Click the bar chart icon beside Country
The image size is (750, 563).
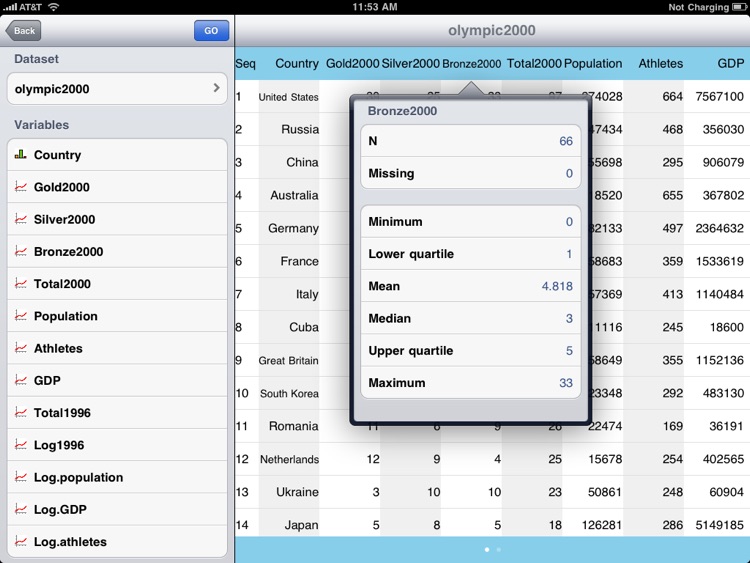point(21,155)
